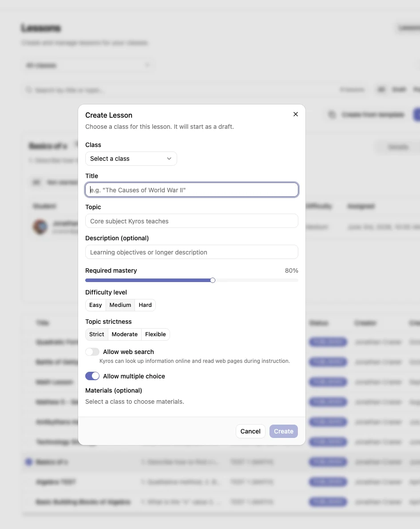Click the "Kyros can look up information online" description

(x=194, y=361)
